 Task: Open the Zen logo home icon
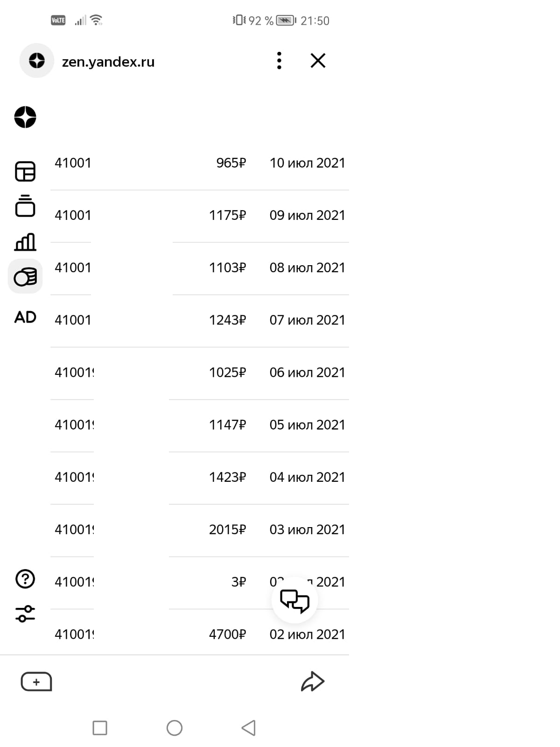(25, 117)
